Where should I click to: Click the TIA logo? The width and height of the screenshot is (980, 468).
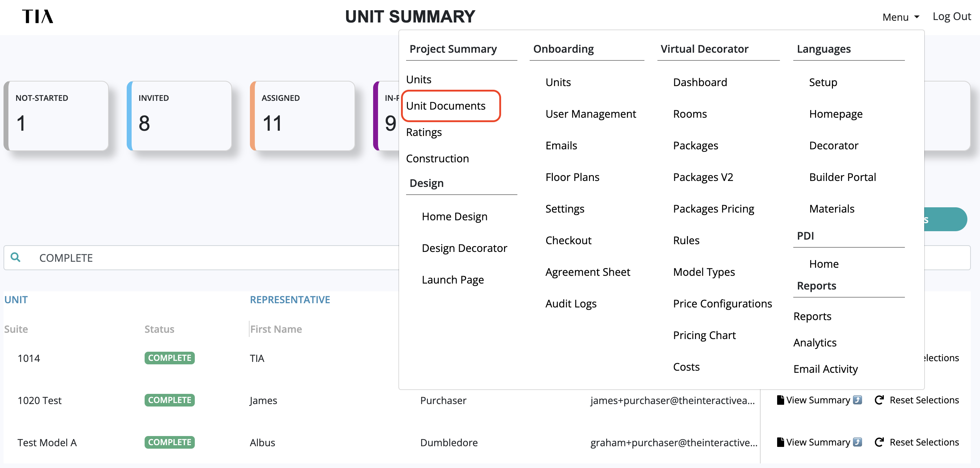pyautogui.click(x=38, y=17)
